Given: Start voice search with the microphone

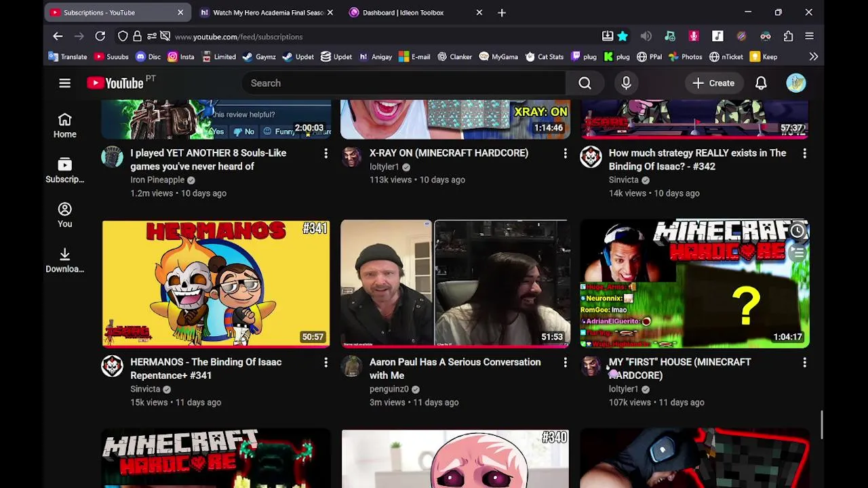Looking at the screenshot, I should (x=626, y=83).
